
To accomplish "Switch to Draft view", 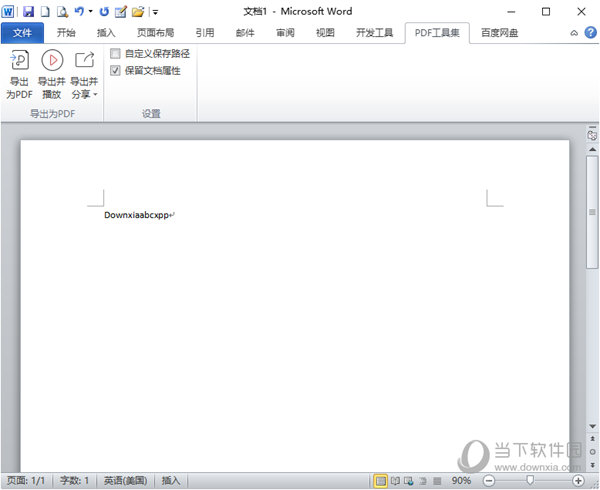I will [437, 481].
